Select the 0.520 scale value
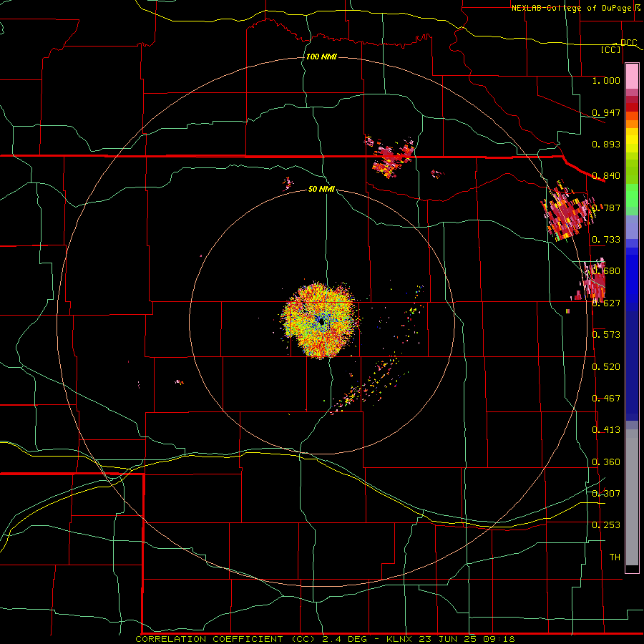This screenshot has height=644, width=644. click(606, 367)
